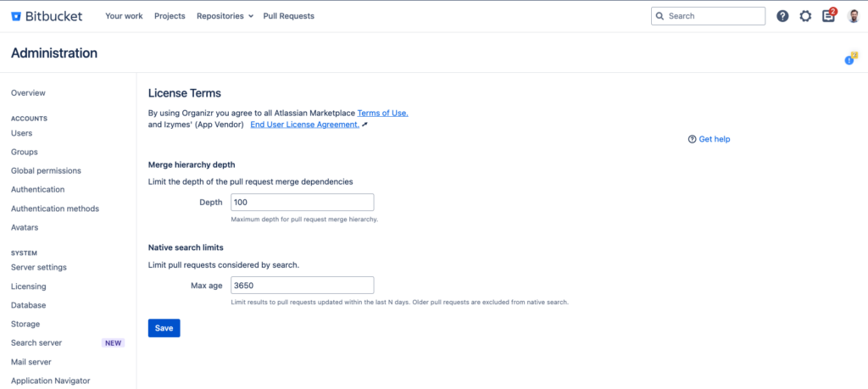
Task: Open the help question mark icon
Action: (782, 16)
